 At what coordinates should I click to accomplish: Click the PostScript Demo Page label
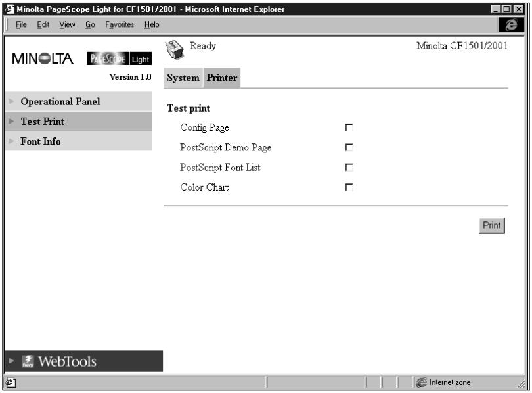coord(226,147)
